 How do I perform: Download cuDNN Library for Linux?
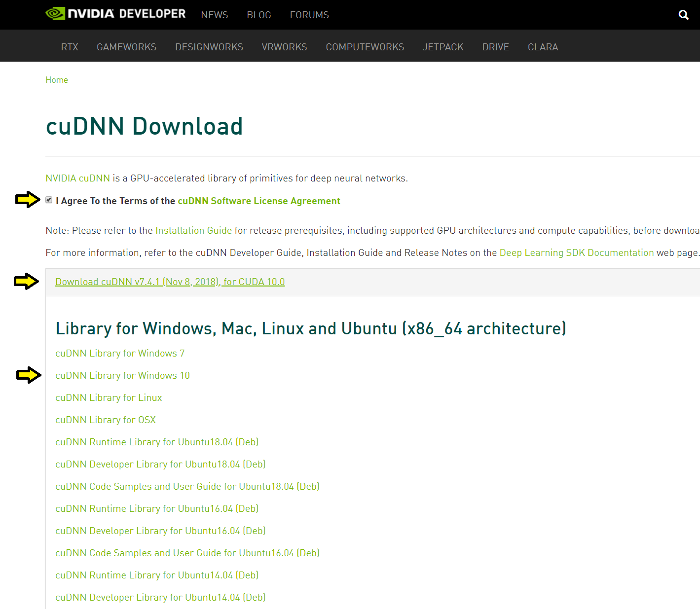[109, 397]
